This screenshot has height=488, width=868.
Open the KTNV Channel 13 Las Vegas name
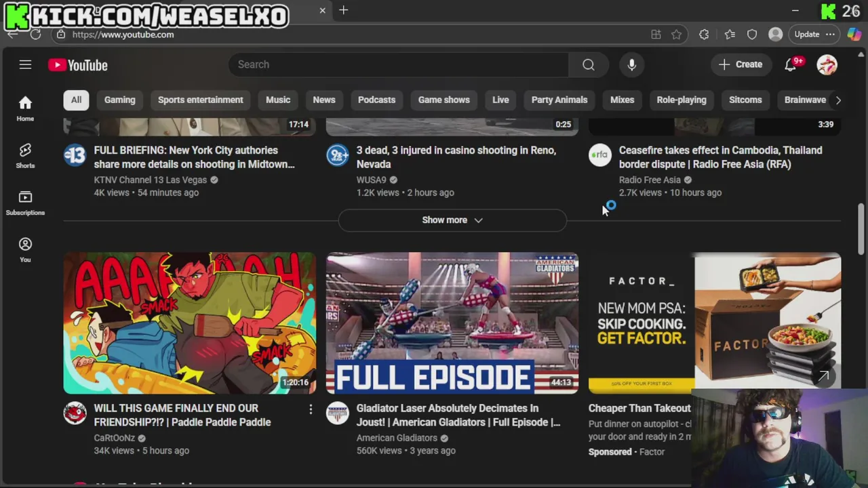pos(151,180)
